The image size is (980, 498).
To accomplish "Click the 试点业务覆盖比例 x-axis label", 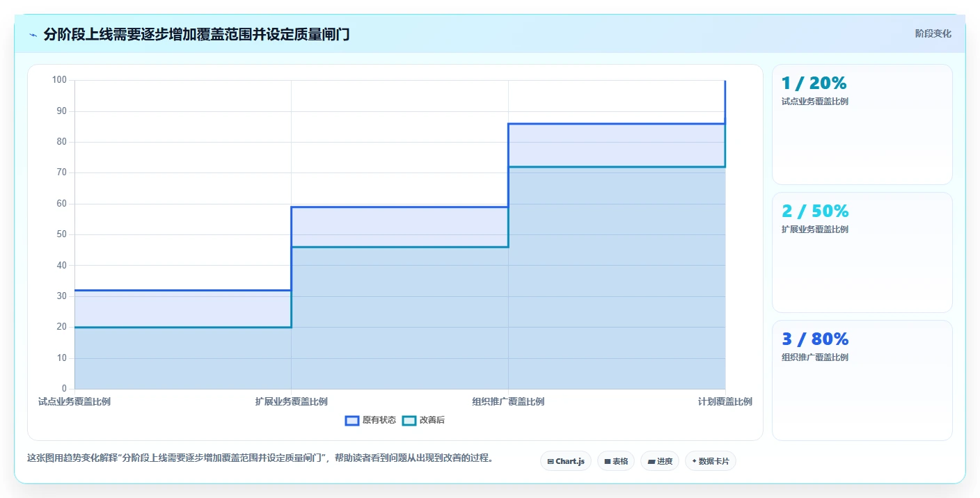I will pyautogui.click(x=74, y=401).
